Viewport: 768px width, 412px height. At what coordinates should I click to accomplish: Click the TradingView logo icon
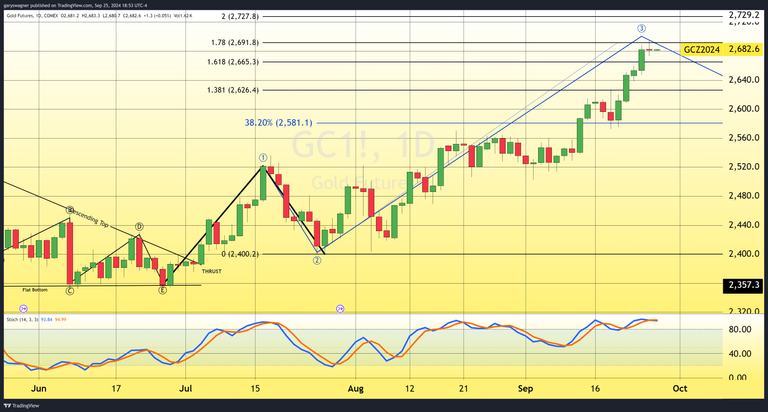pos(10,405)
